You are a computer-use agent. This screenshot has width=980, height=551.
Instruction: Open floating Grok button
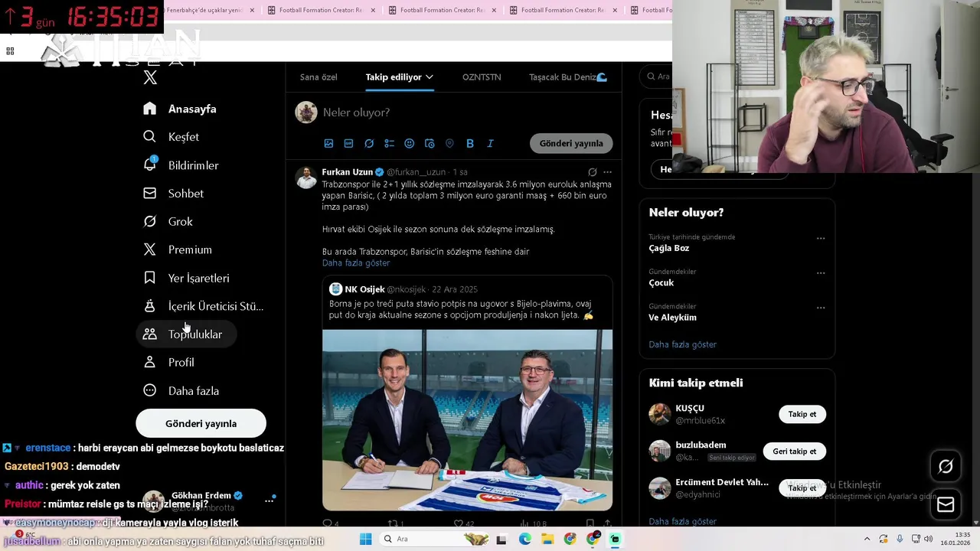946,466
